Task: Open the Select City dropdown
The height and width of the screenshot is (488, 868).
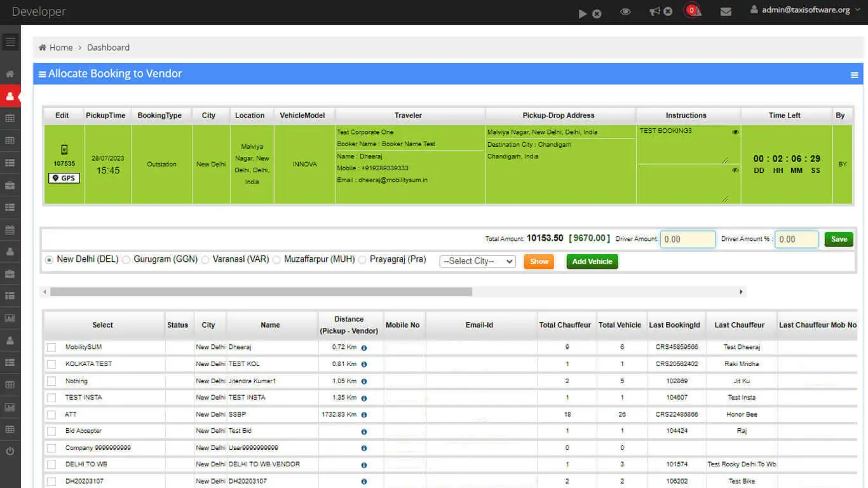Action: (477, 261)
